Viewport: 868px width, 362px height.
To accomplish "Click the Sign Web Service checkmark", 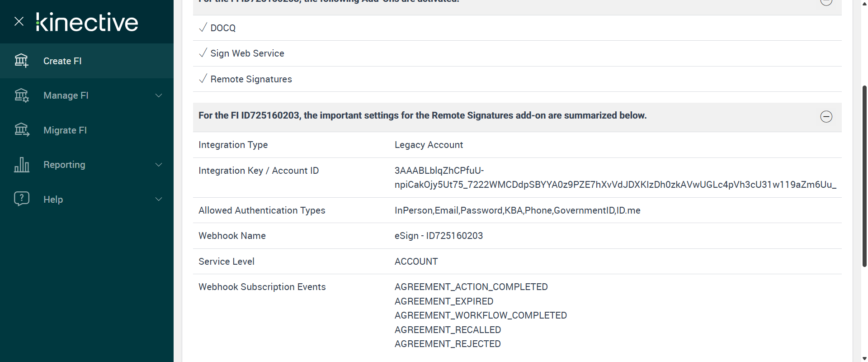I will click(x=203, y=53).
